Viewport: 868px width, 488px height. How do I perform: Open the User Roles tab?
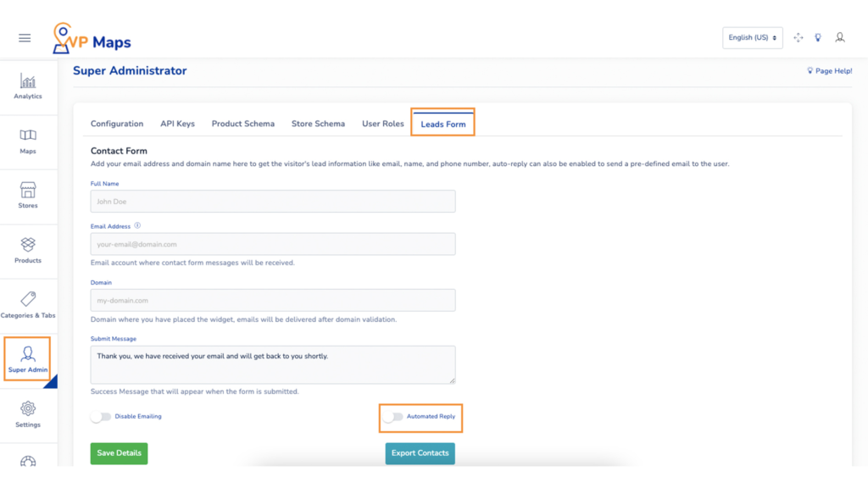tap(382, 124)
